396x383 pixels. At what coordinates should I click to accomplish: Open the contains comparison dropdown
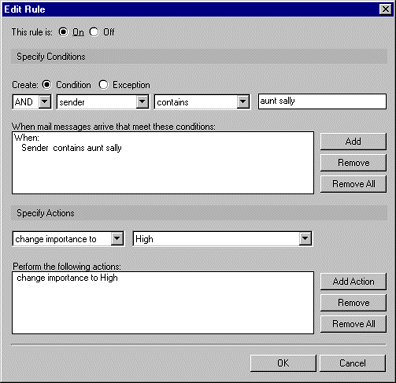[x=243, y=102]
